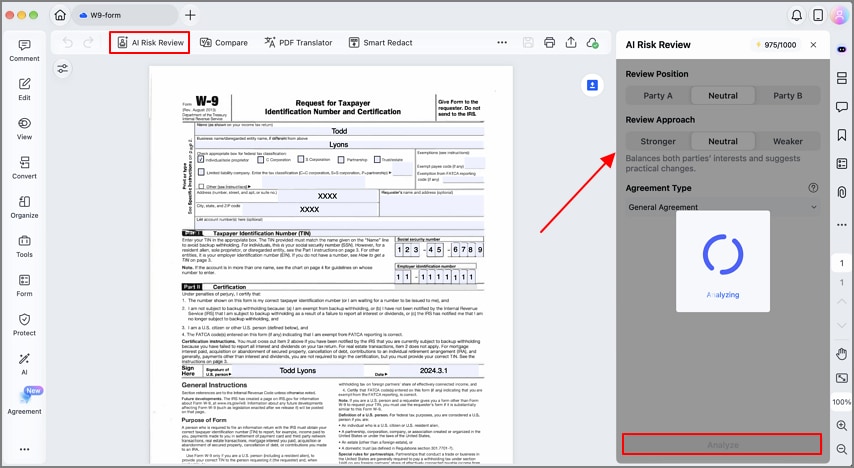Click the date field showing 2024.3.1
854x468 pixels.
(434, 370)
